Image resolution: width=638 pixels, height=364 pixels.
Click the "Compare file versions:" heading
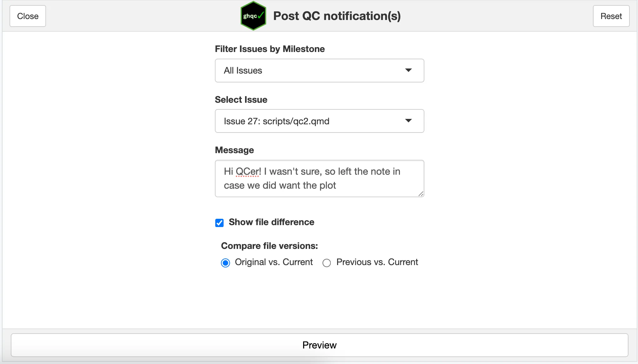269,246
